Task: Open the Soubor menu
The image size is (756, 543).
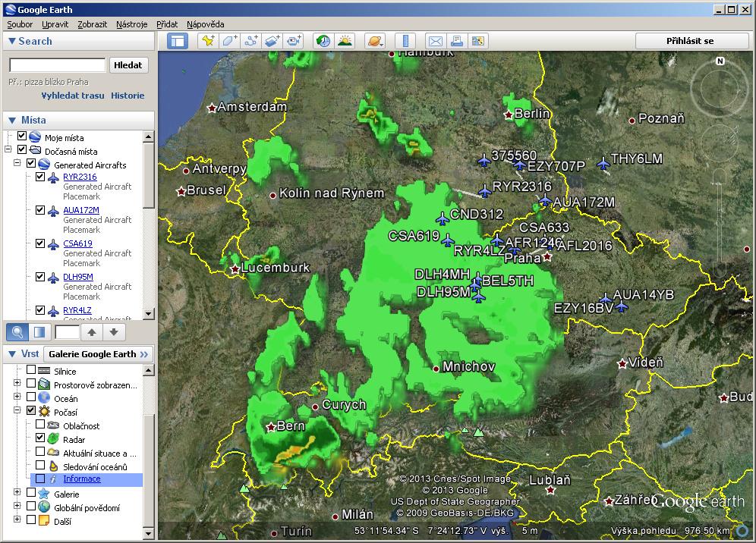Action: 20,24
